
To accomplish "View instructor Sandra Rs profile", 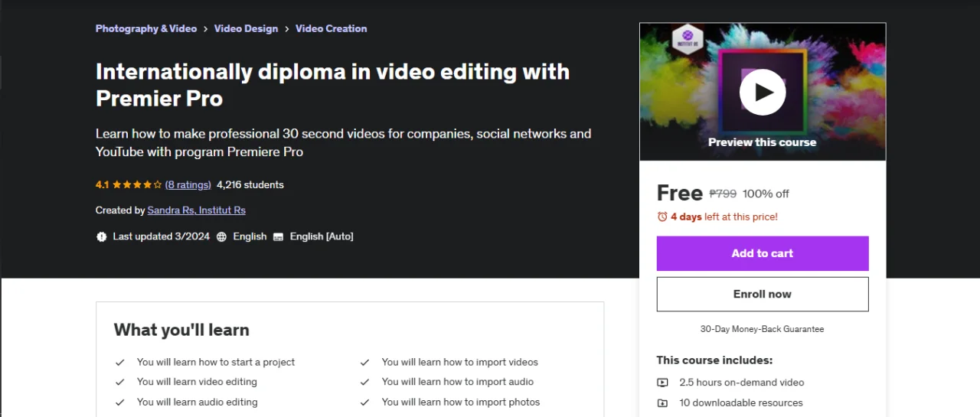I will coord(171,210).
